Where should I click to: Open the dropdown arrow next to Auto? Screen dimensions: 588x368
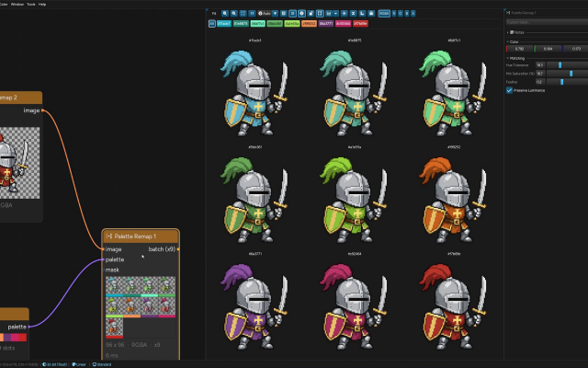coord(275,14)
